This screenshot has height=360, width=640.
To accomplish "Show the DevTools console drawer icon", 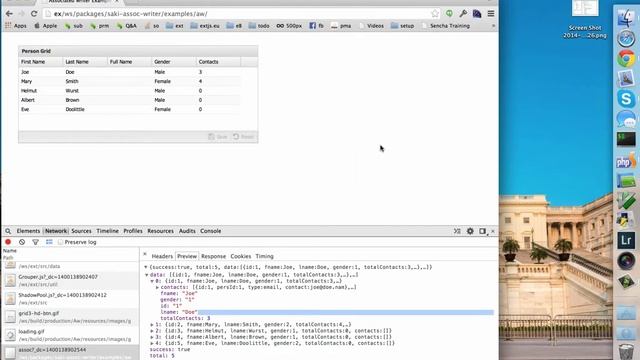I will pos(457,231).
